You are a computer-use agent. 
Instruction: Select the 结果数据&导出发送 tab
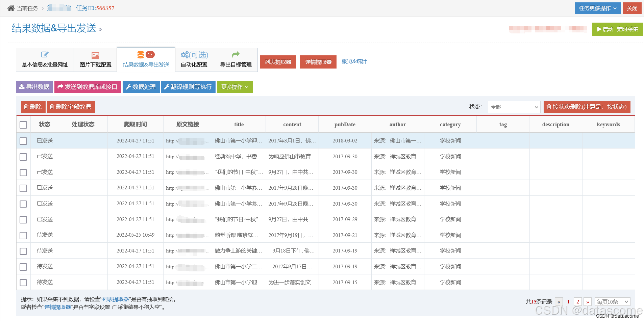[146, 60]
